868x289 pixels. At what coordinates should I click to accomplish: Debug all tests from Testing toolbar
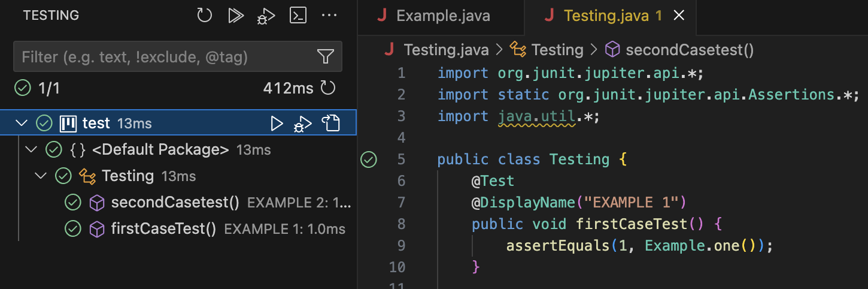[266, 16]
